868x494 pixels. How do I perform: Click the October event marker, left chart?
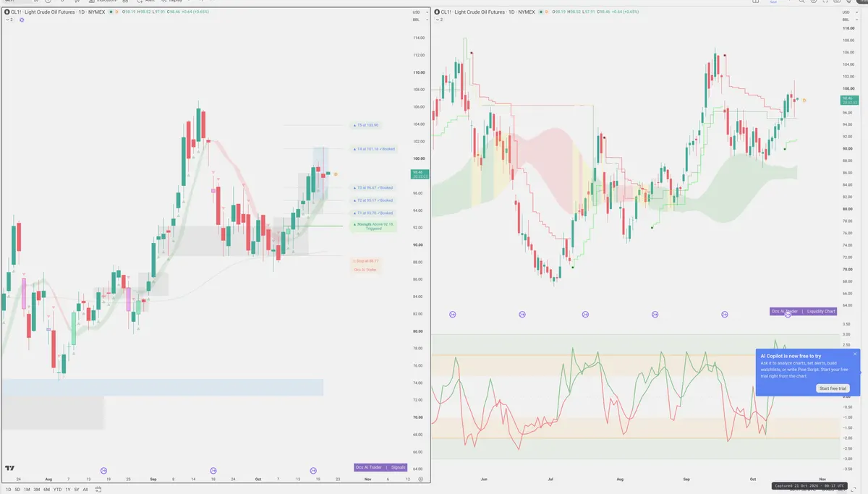(313, 470)
